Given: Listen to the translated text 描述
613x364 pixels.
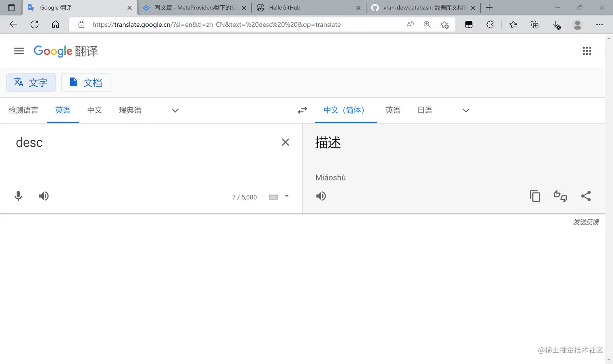Looking at the screenshot, I should (321, 196).
